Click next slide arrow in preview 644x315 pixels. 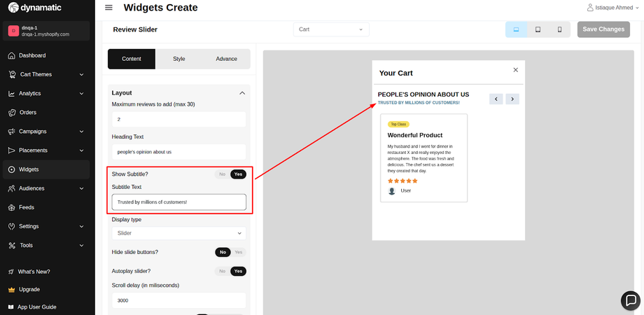(512, 99)
